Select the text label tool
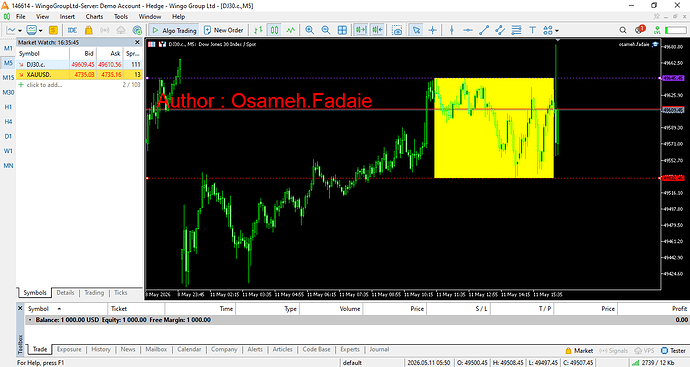 click(532, 30)
